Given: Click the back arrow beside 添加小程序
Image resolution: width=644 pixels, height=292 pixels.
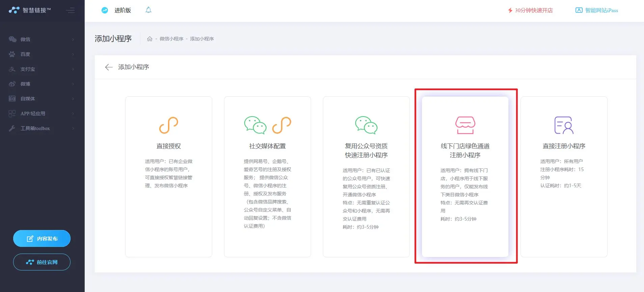Looking at the screenshot, I should [109, 67].
